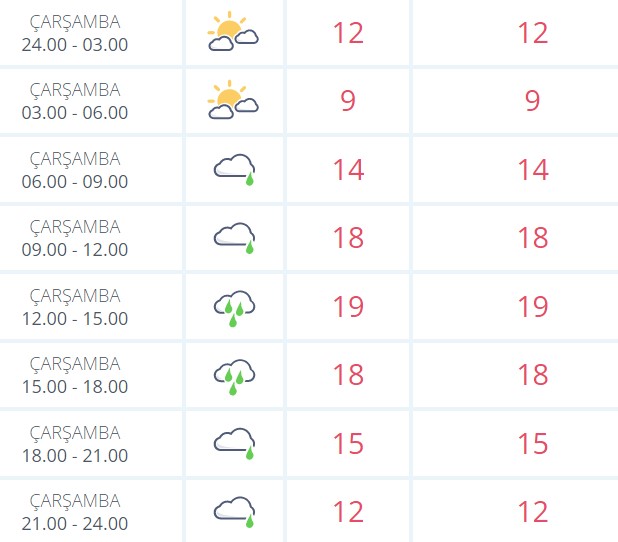
Task: Click the rightmost 14 value in the 06.00 row
Action: coord(533,170)
